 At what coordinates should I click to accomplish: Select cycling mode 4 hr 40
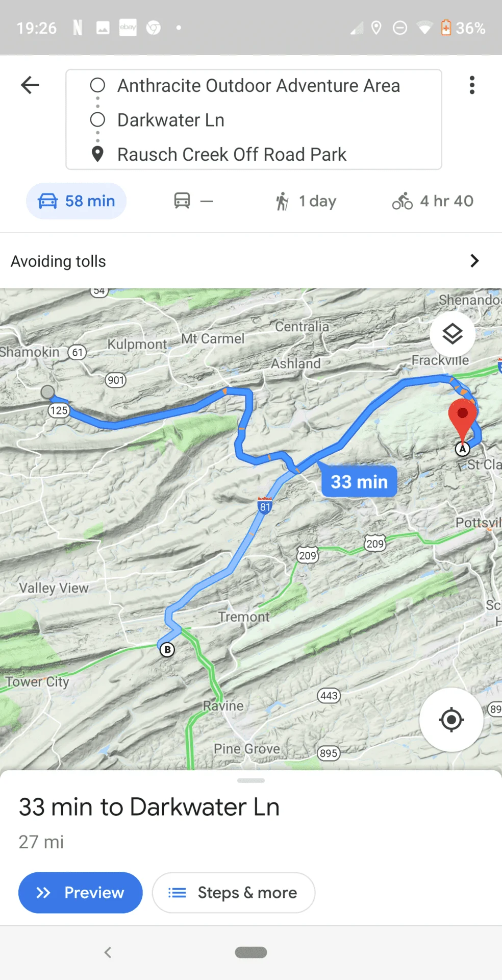click(433, 201)
